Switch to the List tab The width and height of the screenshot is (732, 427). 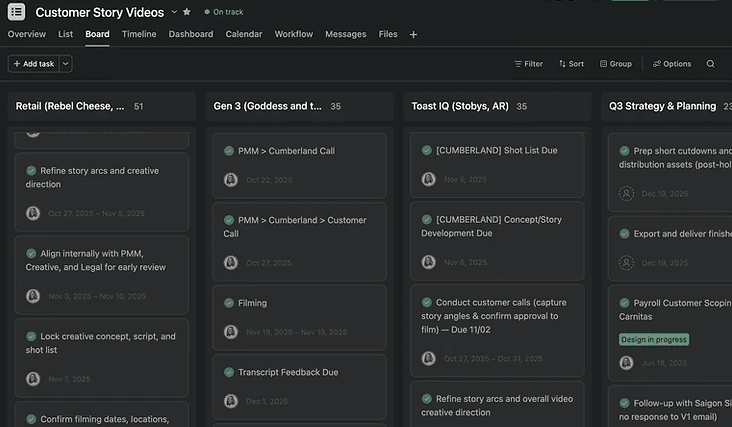(65, 34)
